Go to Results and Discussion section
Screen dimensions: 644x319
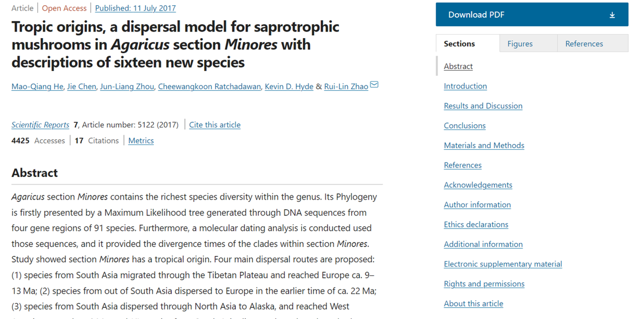click(483, 106)
